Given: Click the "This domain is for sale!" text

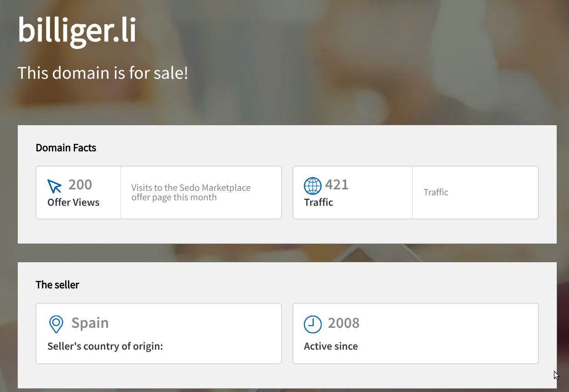Looking at the screenshot, I should click(x=103, y=73).
